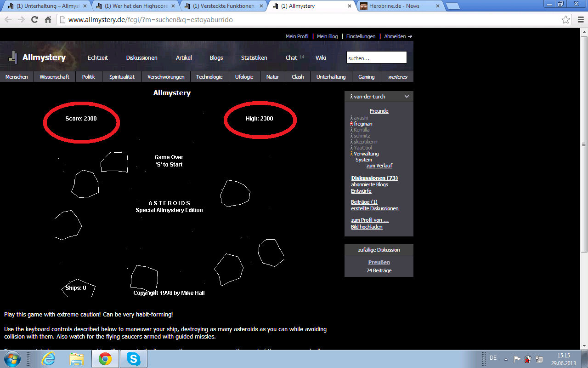Click the Abmelden logout link
The height and width of the screenshot is (368, 588).
pos(398,36)
